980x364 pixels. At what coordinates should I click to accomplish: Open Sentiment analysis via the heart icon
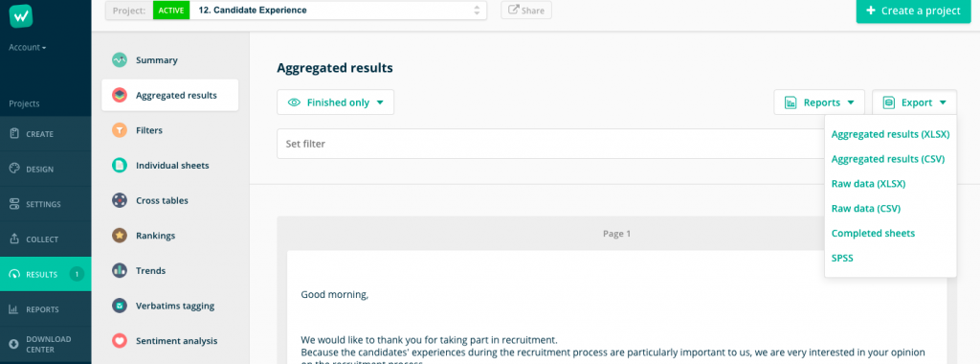(120, 341)
